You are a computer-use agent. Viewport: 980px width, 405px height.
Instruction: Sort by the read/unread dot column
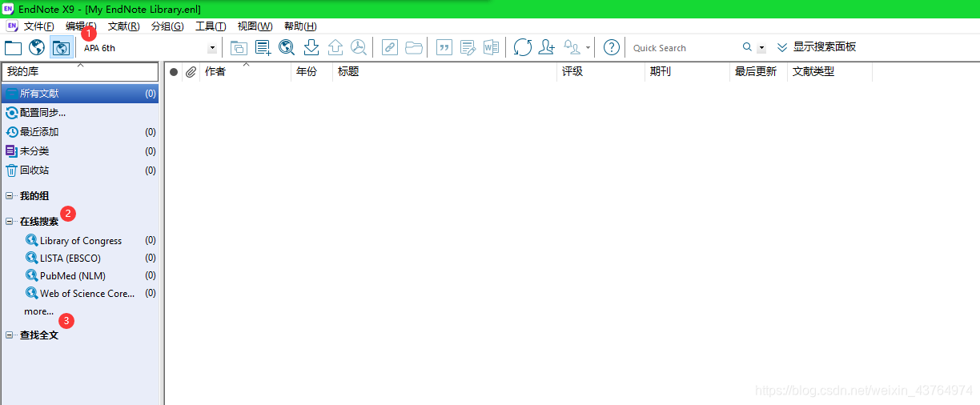coord(174,72)
